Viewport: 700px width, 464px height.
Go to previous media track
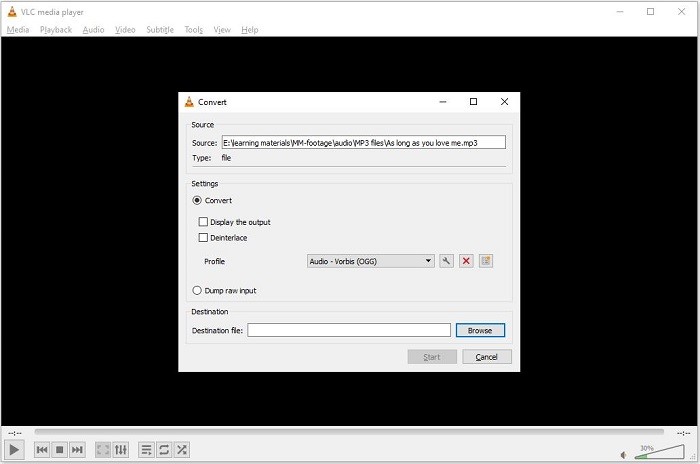coord(42,450)
